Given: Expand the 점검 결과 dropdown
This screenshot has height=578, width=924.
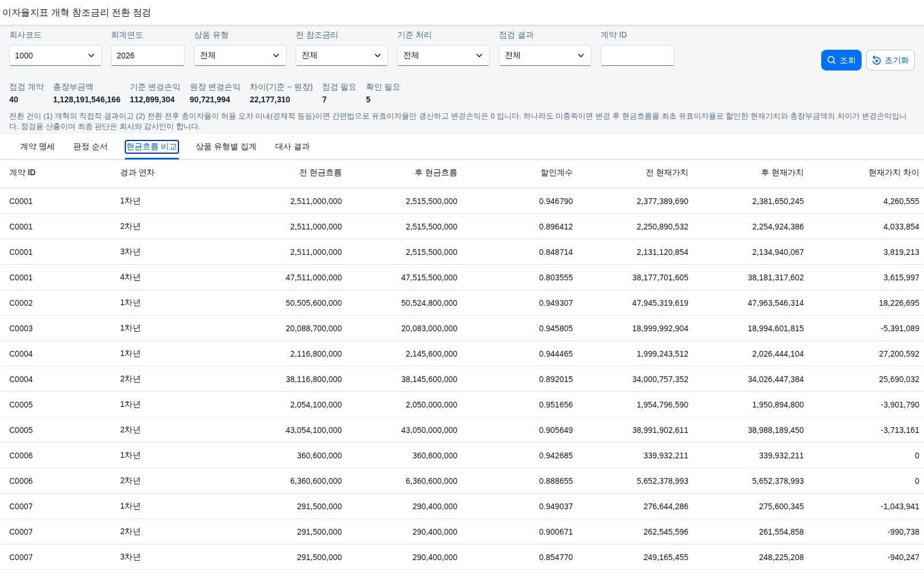Looking at the screenshot, I should [x=545, y=55].
